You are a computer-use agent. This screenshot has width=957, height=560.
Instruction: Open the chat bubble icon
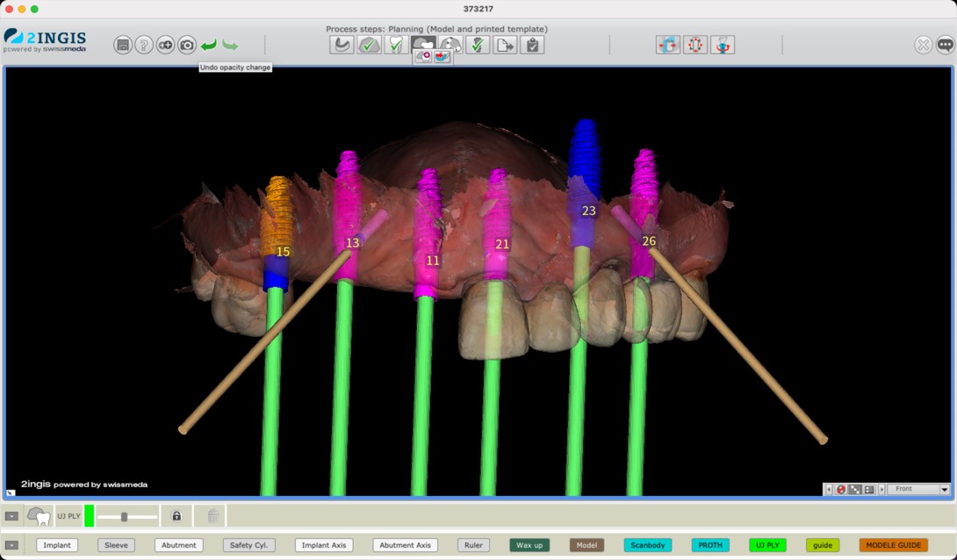point(945,45)
